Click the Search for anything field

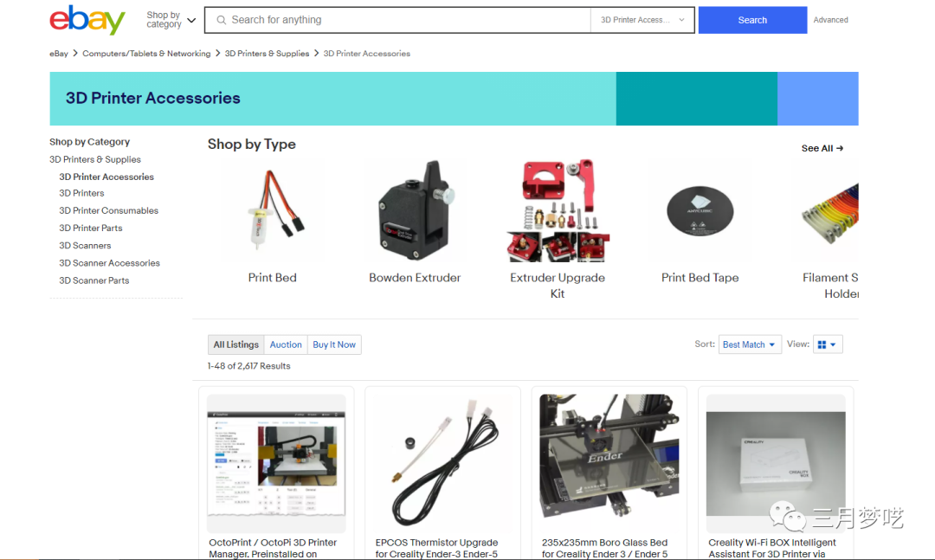(407, 20)
